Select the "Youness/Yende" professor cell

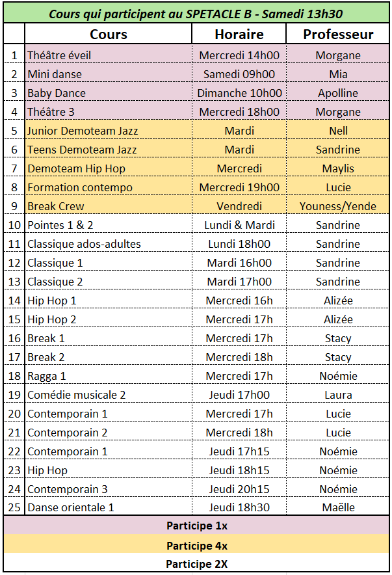click(338, 206)
